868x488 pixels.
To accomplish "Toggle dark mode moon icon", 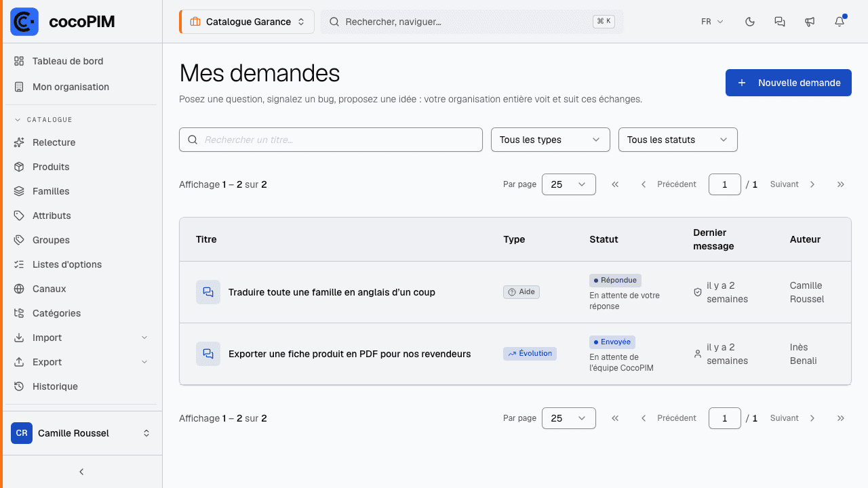I will (750, 22).
